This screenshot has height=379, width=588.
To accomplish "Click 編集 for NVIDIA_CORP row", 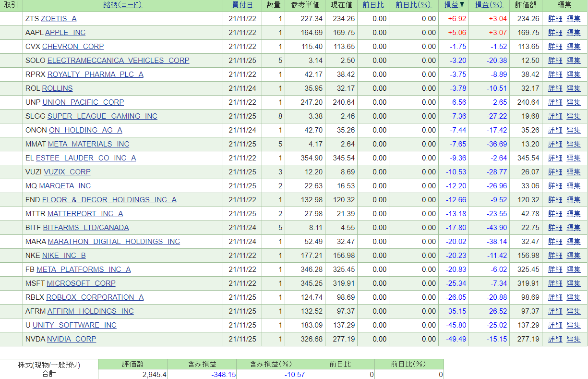I will click(574, 339).
